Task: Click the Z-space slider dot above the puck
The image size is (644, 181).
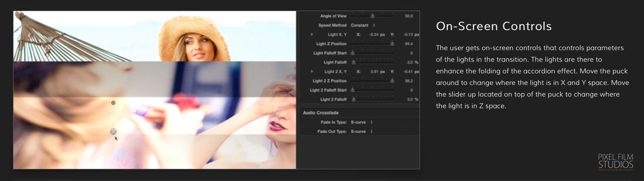Action: pos(113,103)
